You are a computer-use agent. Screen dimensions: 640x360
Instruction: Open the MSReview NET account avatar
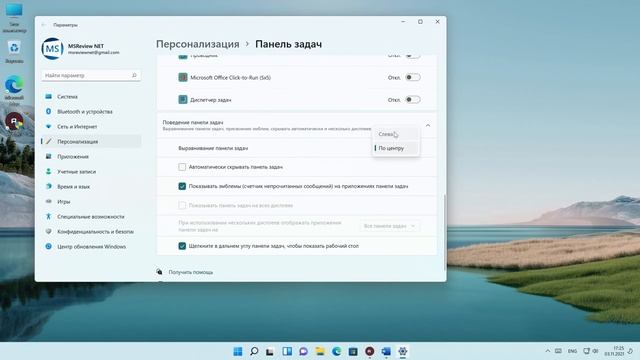coord(52,49)
